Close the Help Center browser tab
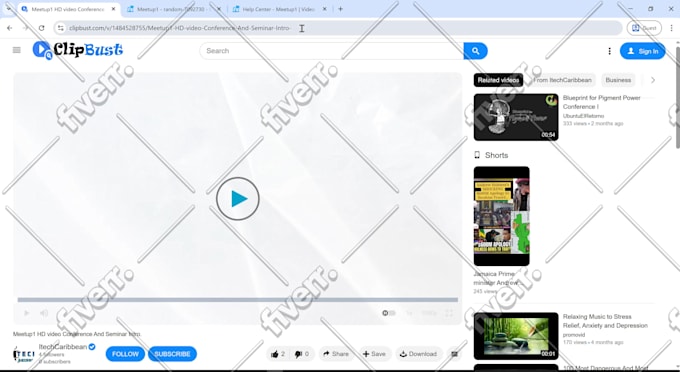The width and height of the screenshot is (680, 372). [x=324, y=9]
